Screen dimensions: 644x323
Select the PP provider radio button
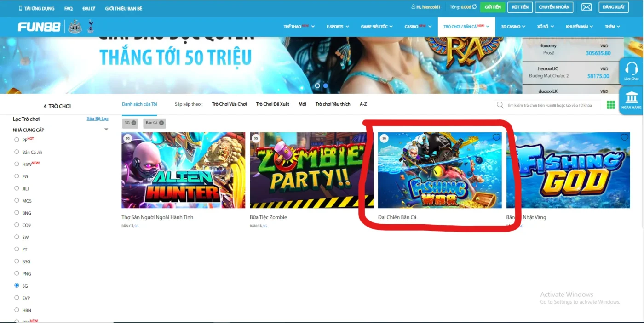(17, 140)
